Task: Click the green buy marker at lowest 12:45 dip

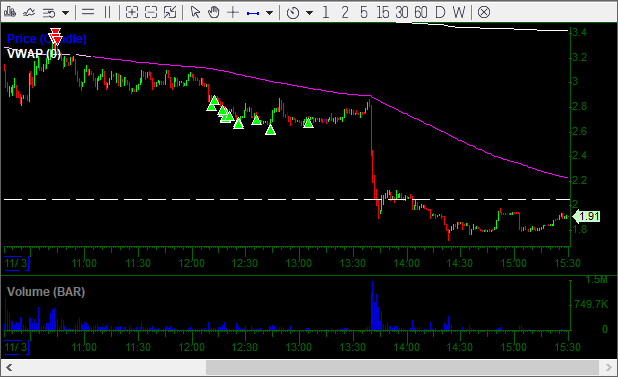Action: point(270,130)
